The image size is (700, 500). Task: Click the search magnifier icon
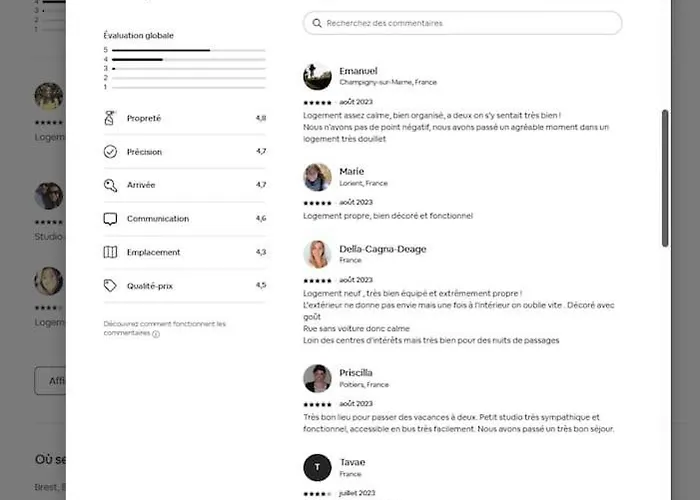317,23
